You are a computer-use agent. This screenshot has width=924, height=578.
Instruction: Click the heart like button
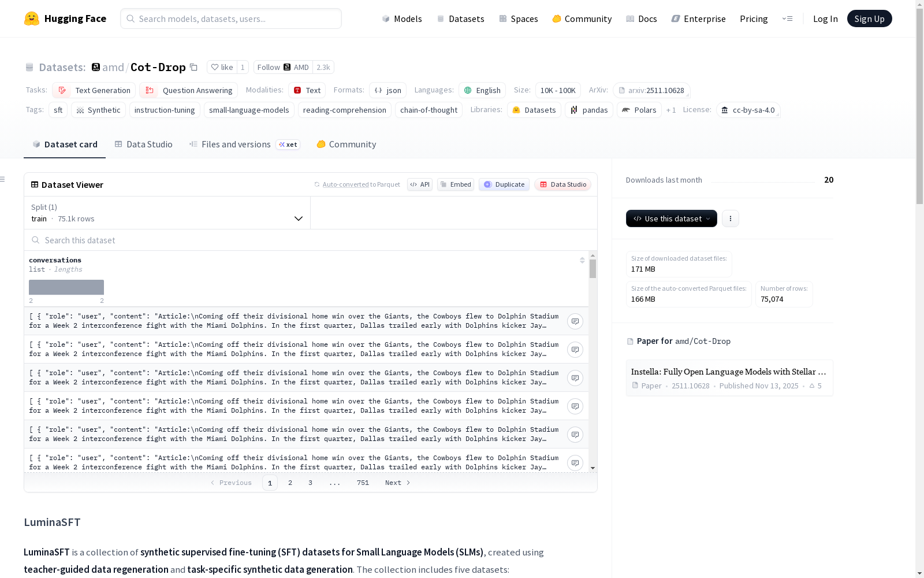click(x=222, y=67)
